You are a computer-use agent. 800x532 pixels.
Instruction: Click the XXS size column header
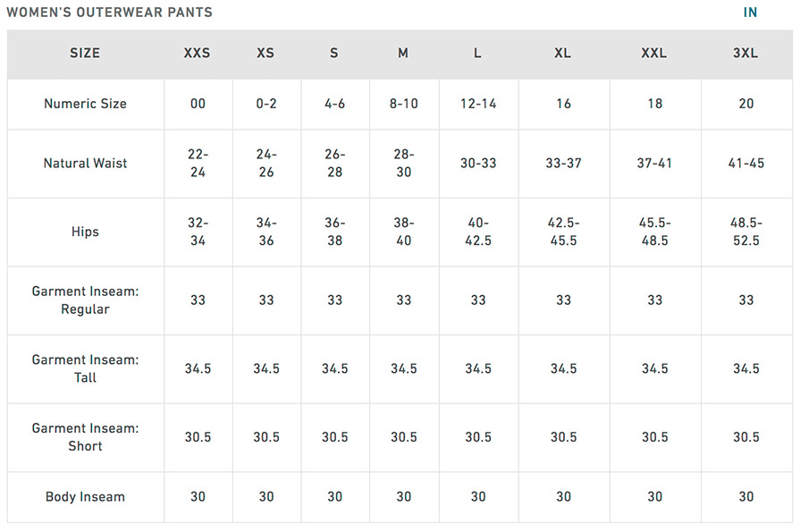point(198,53)
